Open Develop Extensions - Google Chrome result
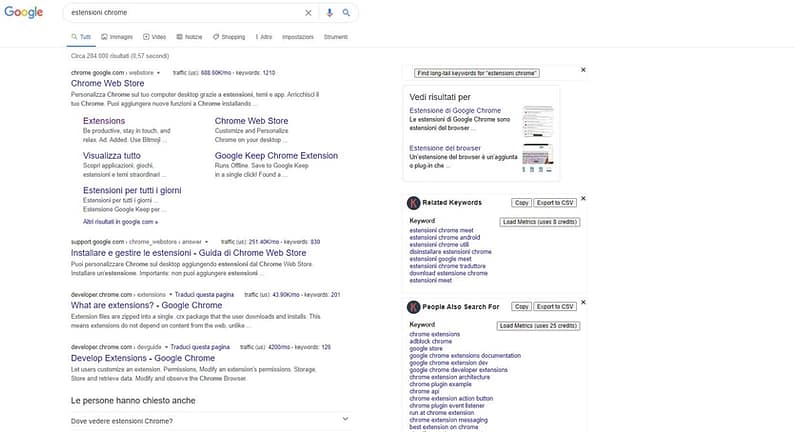This screenshot has width=795, height=432. click(x=143, y=358)
